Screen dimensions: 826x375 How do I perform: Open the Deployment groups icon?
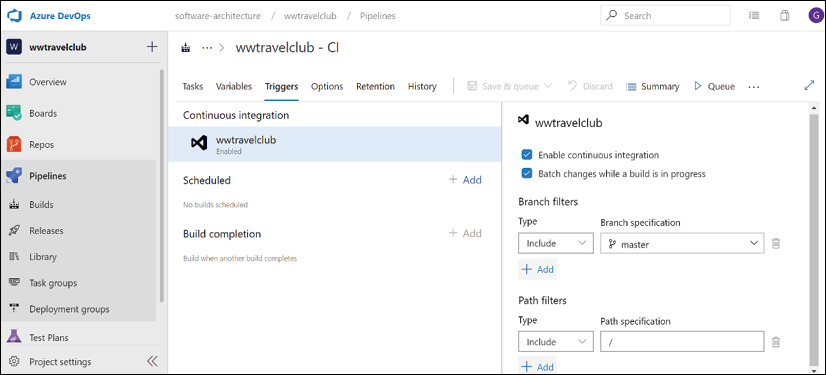tap(14, 309)
